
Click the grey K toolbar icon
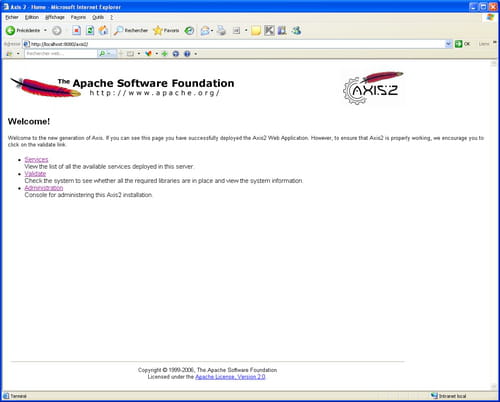[x=269, y=31]
